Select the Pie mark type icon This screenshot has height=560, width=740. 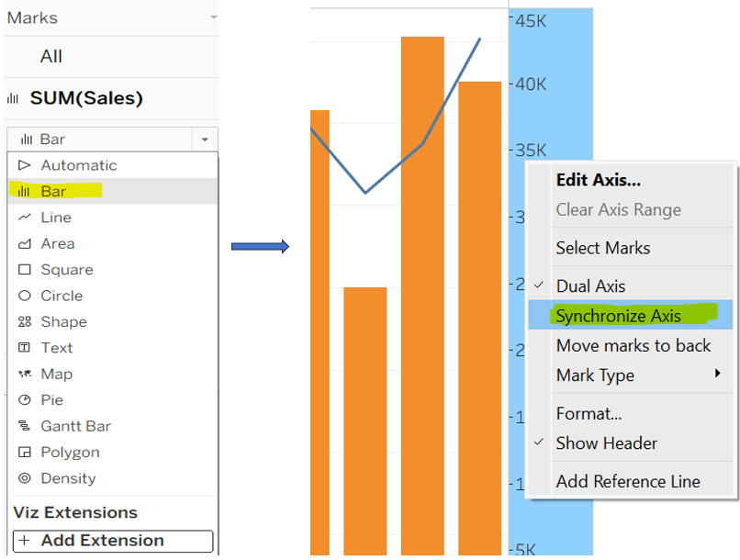point(25,400)
